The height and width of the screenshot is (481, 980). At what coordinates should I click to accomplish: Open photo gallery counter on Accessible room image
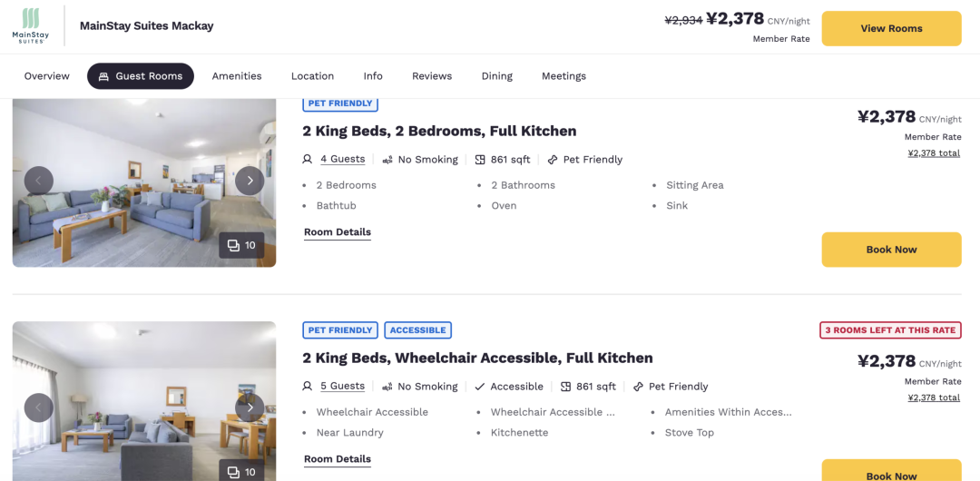(x=241, y=471)
